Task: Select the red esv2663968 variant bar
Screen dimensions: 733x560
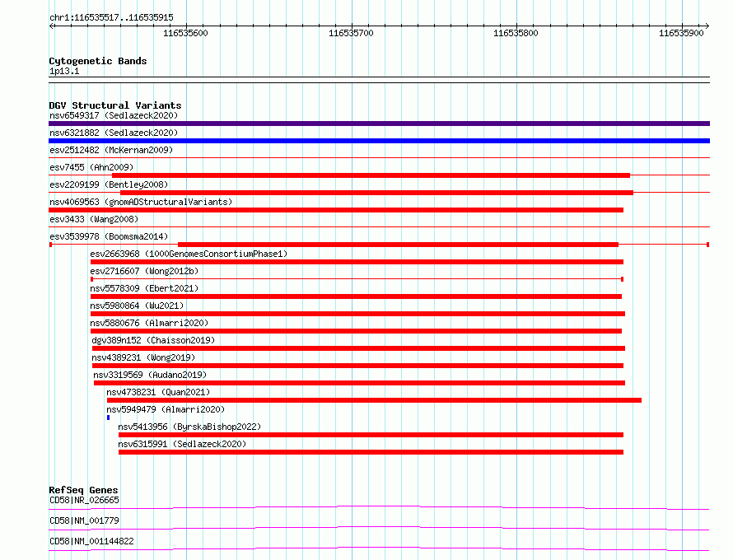Action: pyautogui.click(x=357, y=262)
